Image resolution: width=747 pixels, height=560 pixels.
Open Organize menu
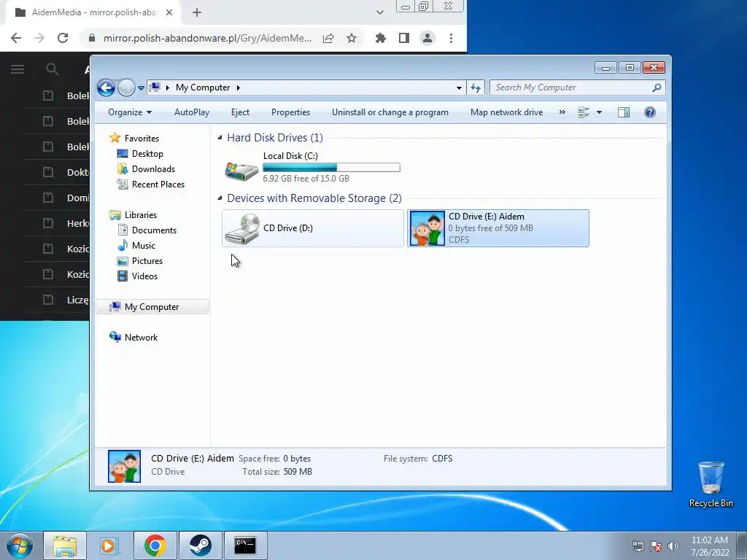coord(130,112)
